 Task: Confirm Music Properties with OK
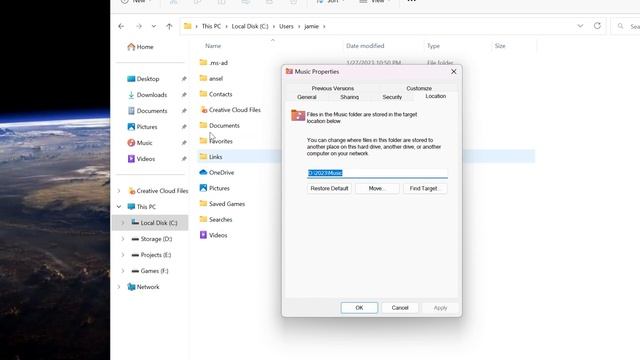pos(359,308)
